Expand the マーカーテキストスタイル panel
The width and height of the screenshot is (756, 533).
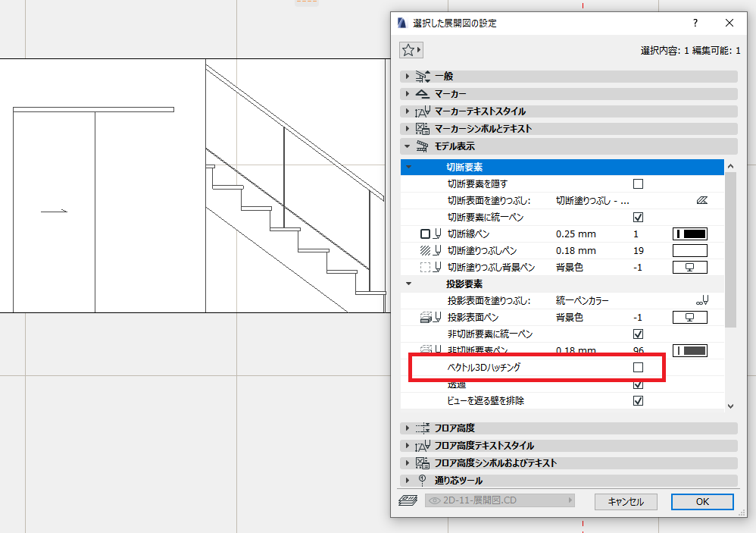(x=408, y=111)
